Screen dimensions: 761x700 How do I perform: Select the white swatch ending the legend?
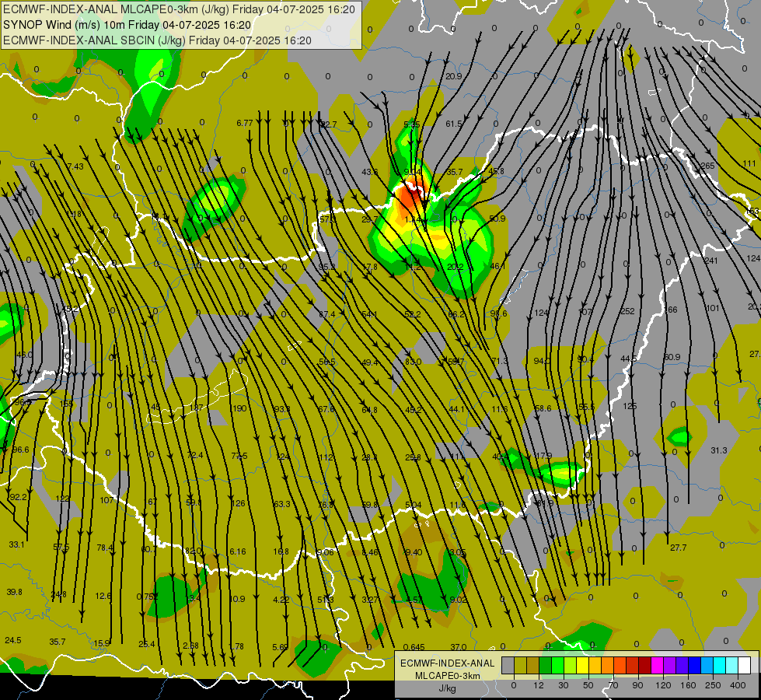745,665
